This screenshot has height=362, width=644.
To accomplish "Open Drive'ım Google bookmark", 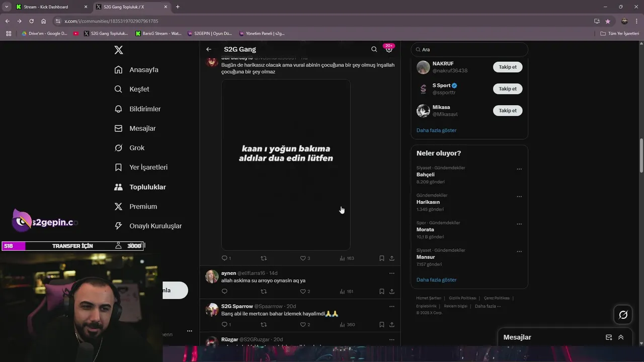I will coord(44,34).
